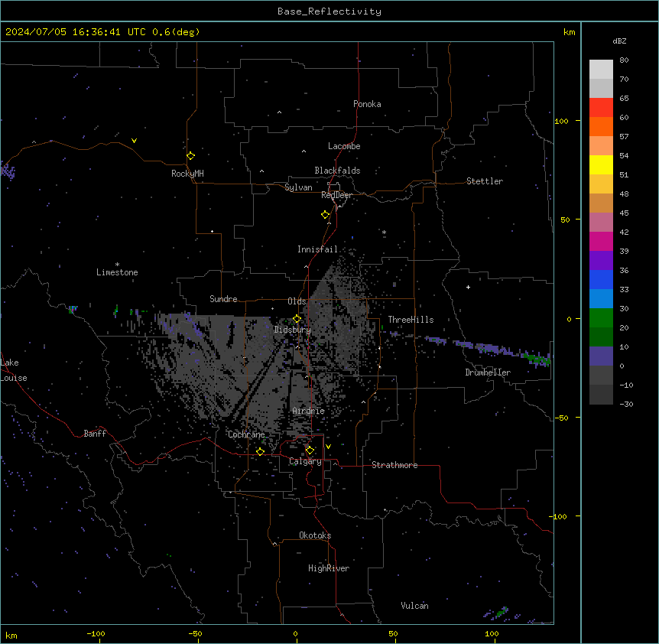The width and height of the screenshot is (659, 644).
Task: Click the 39-42 dBZ magenta legend swatch
Action: [601, 241]
